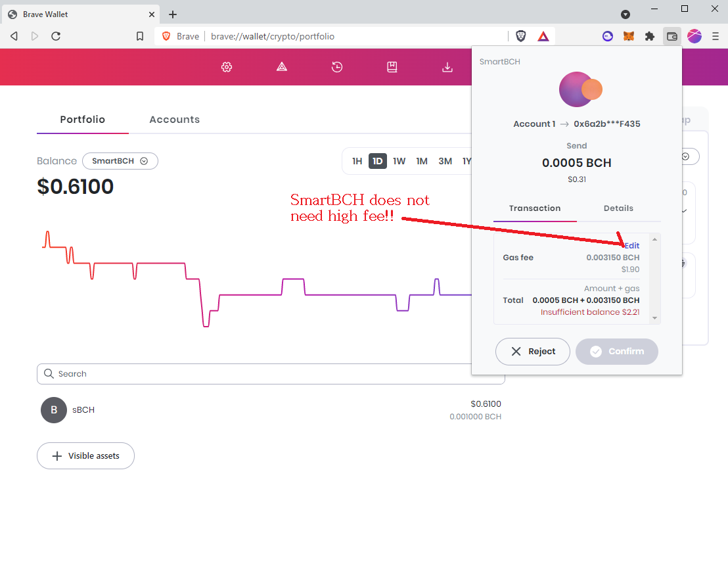Click recipient address 0x6a2b***F435

tap(607, 124)
